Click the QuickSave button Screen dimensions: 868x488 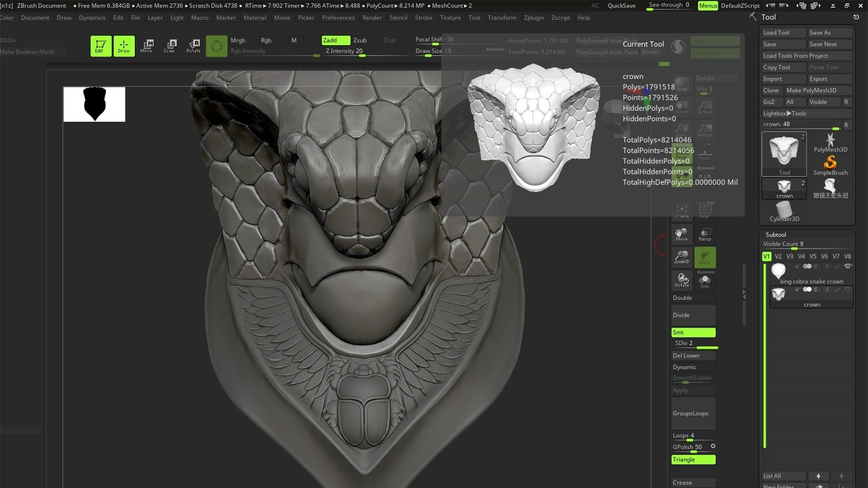point(621,5)
